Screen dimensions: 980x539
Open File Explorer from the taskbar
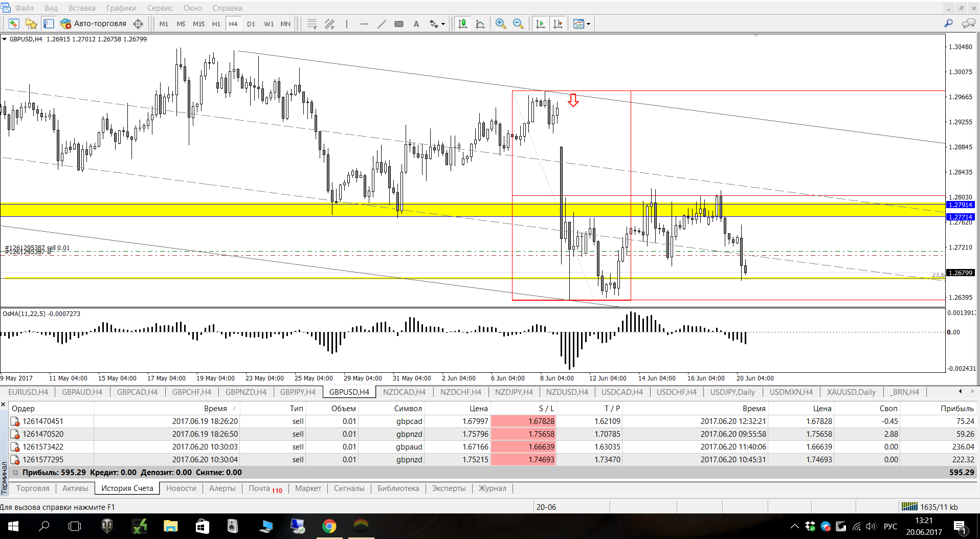tap(170, 526)
